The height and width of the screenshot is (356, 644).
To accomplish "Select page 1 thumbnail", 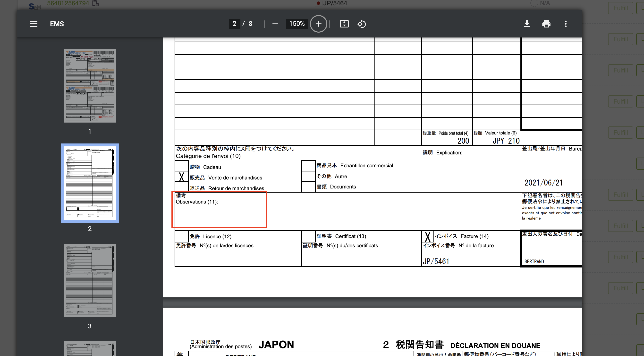I will click(90, 86).
